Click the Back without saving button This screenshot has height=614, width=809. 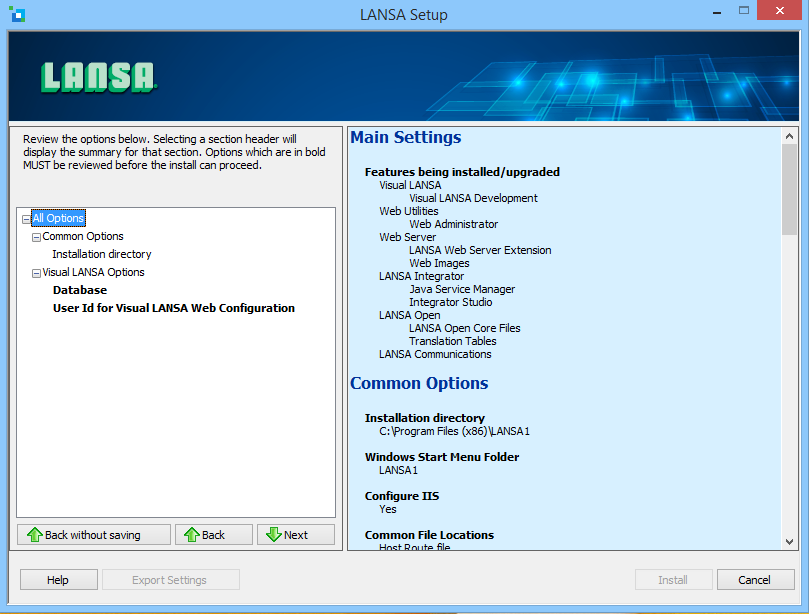tap(94, 535)
